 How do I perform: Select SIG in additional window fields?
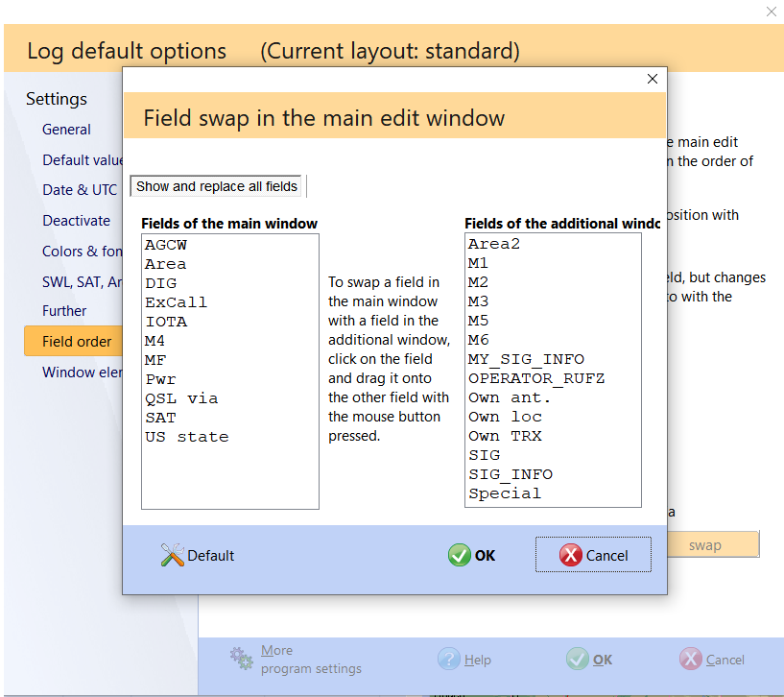pyautogui.click(x=553, y=455)
